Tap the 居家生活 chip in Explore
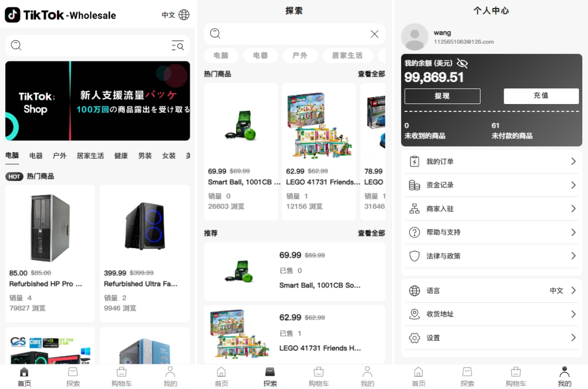Image resolution: width=588 pixels, height=389 pixels. (347, 56)
